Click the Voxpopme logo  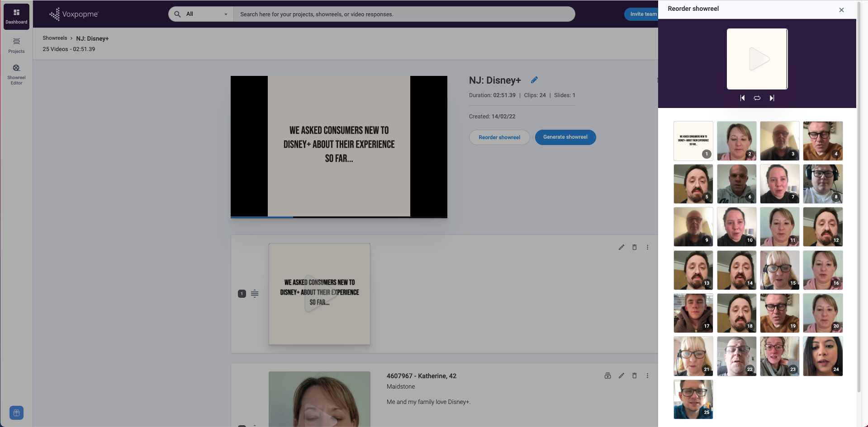pos(74,14)
